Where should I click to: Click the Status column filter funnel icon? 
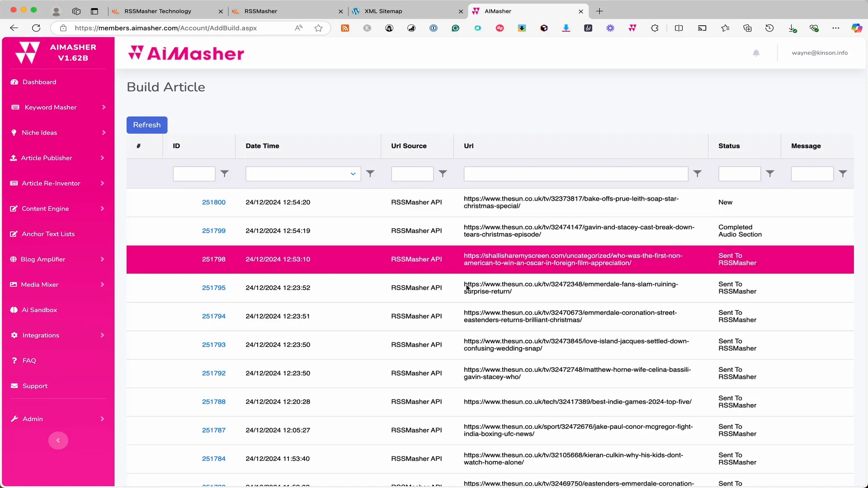click(x=770, y=174)
